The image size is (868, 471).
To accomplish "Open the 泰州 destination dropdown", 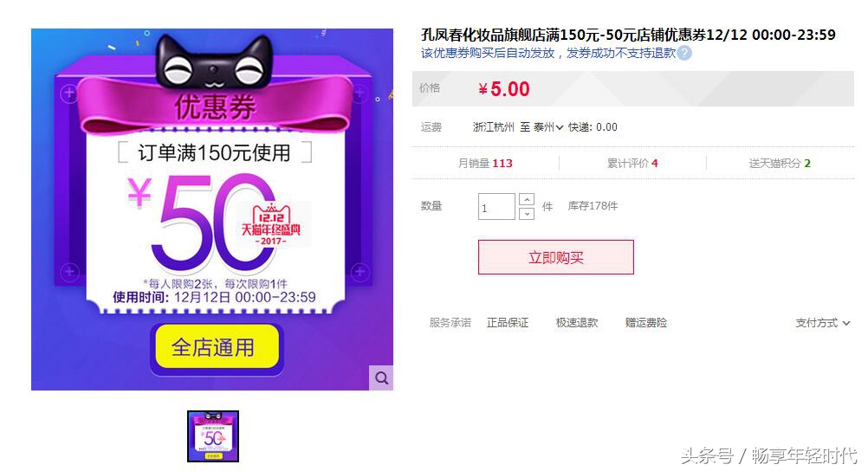I will point(548,127).
